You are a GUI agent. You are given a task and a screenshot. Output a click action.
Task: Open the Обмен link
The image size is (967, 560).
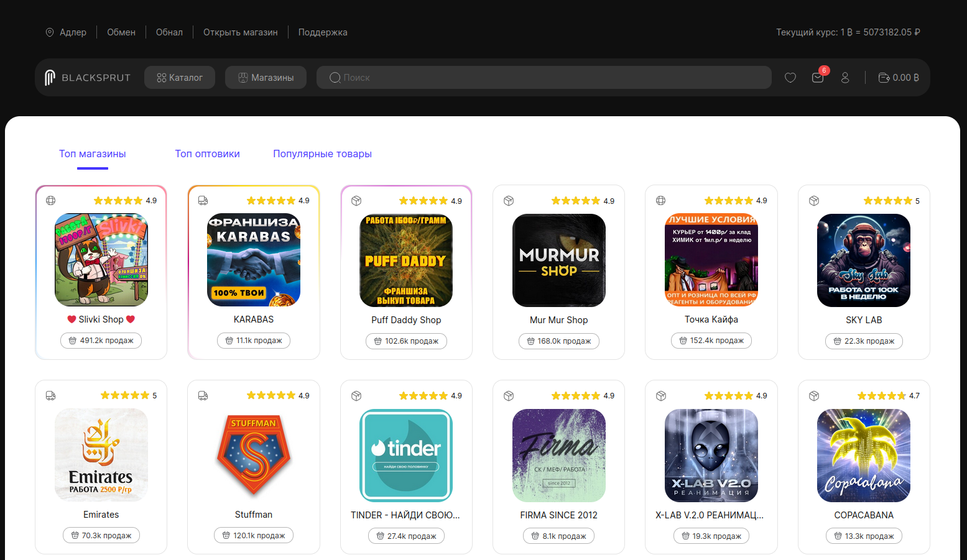121,32
